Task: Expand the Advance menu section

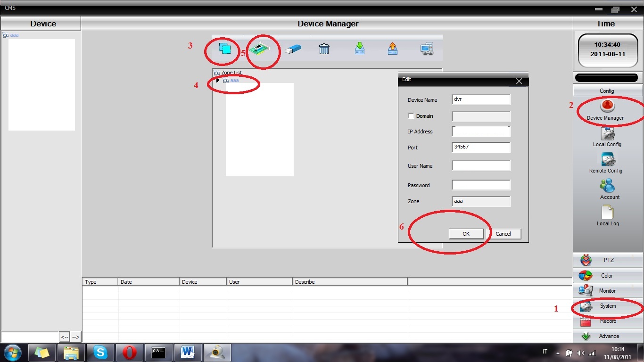Action: (608, 336)
